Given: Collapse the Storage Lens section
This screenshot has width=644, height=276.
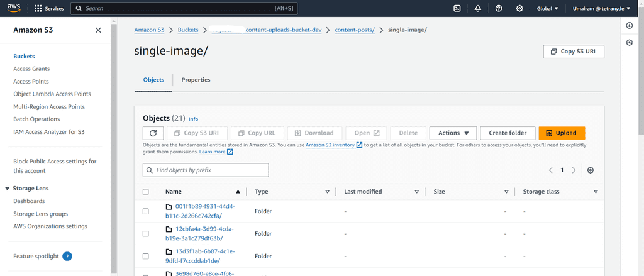Looking at the screenshot, I should click(8, 189).
